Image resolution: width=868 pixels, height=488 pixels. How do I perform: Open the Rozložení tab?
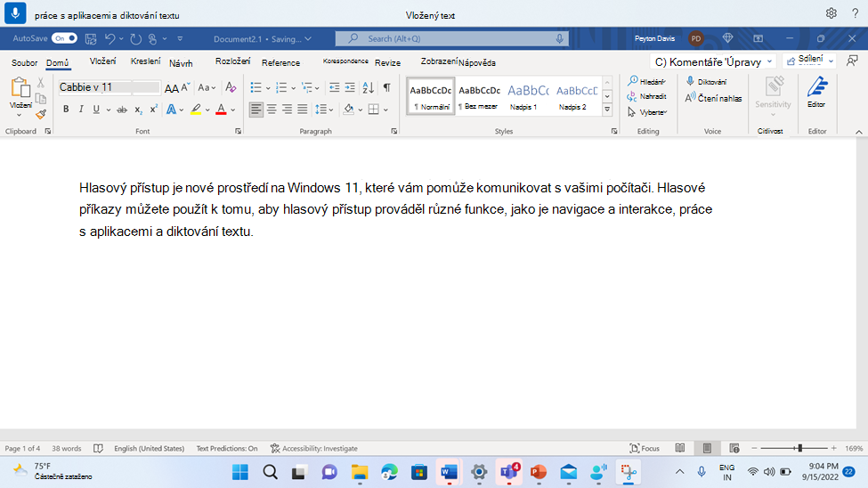click(232, 61)
